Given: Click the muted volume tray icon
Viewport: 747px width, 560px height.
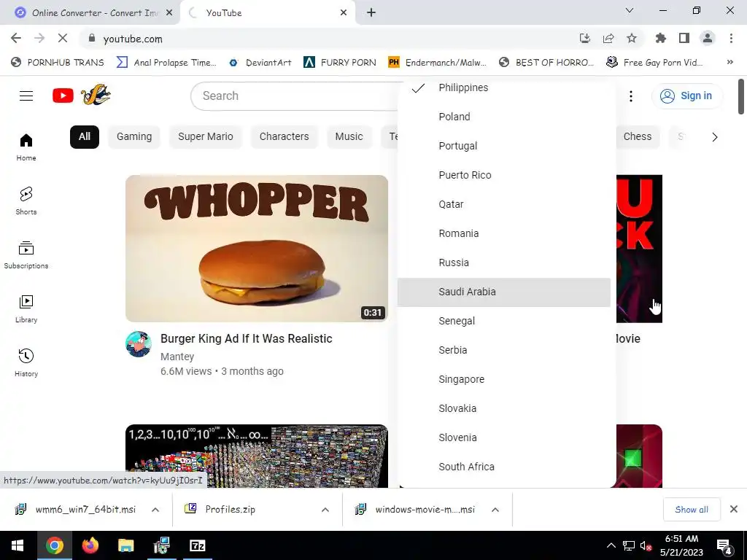Looking at the screenshot, I should click(x=646, y=546).
